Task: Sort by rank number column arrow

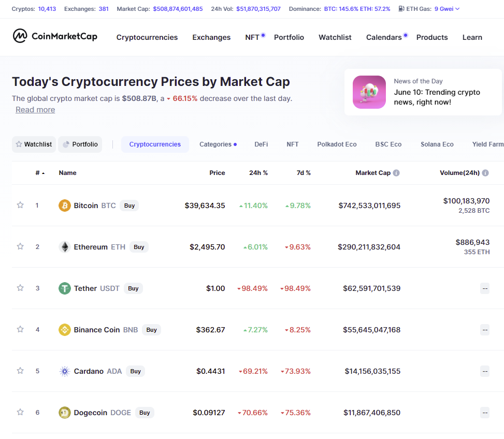Action: (x=44, y=173)
